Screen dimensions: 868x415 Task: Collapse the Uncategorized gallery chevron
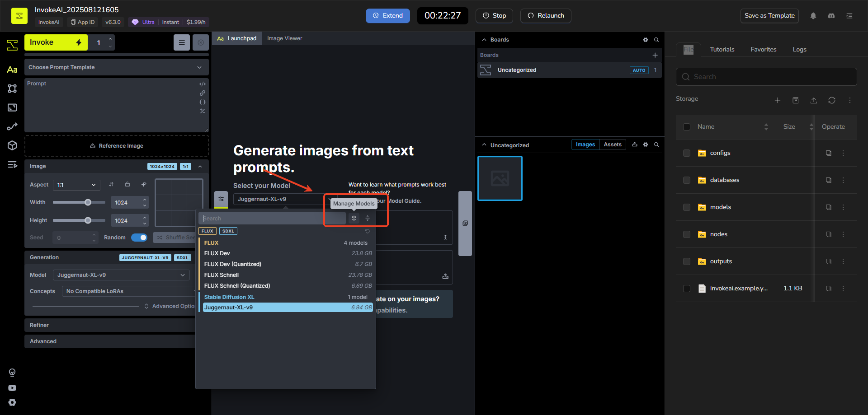[x=484, y=145]
